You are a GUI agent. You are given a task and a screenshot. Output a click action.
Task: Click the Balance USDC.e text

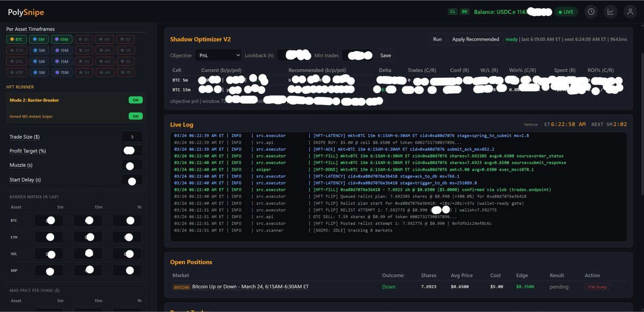coord(500,11)
